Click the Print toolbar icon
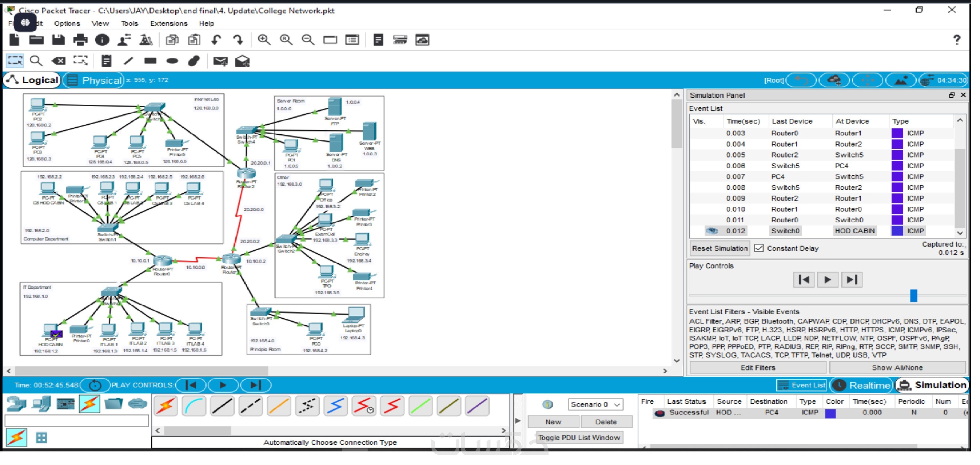 [80, 40]
